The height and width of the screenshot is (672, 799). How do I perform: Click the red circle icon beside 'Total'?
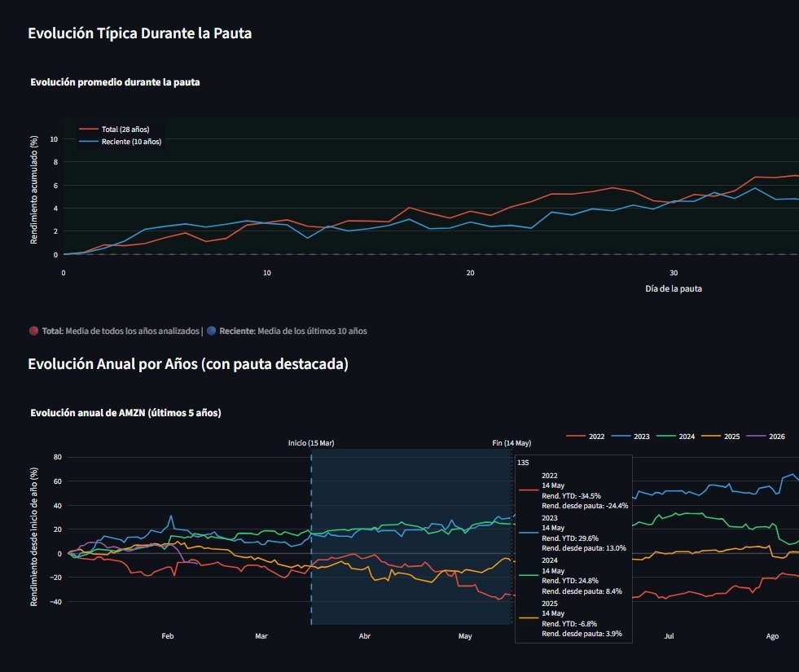(x=33, y=332)
